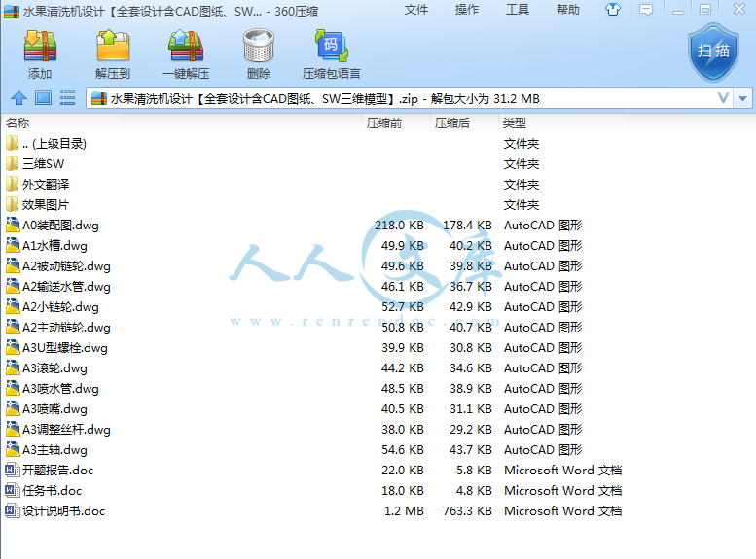Select file A3喷水管.dwg

coord(60,389)
